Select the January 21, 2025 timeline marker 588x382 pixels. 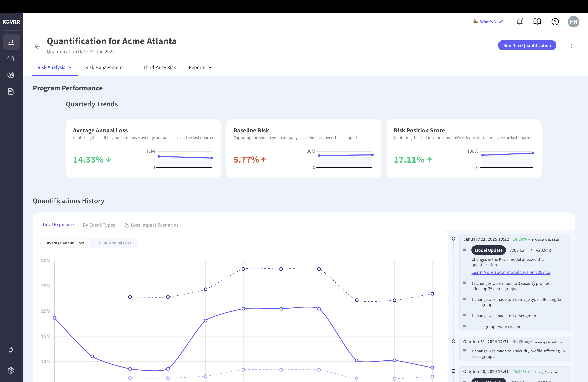[x=453, y=239]
